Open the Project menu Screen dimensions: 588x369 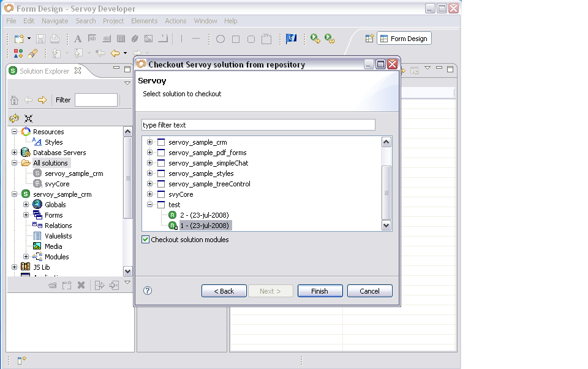click(x=113, y=21)
